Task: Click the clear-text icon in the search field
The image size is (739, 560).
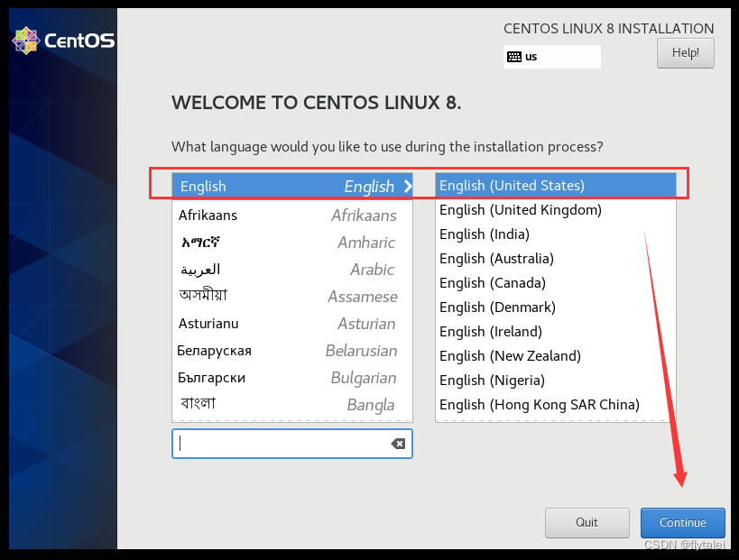Action: (x=398, y=444)
